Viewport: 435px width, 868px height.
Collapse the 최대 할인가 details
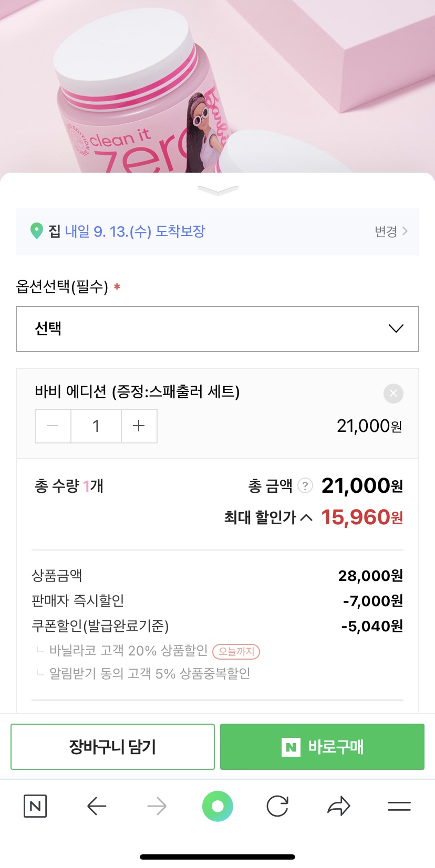pyautogui.click(x=306, y=518)
